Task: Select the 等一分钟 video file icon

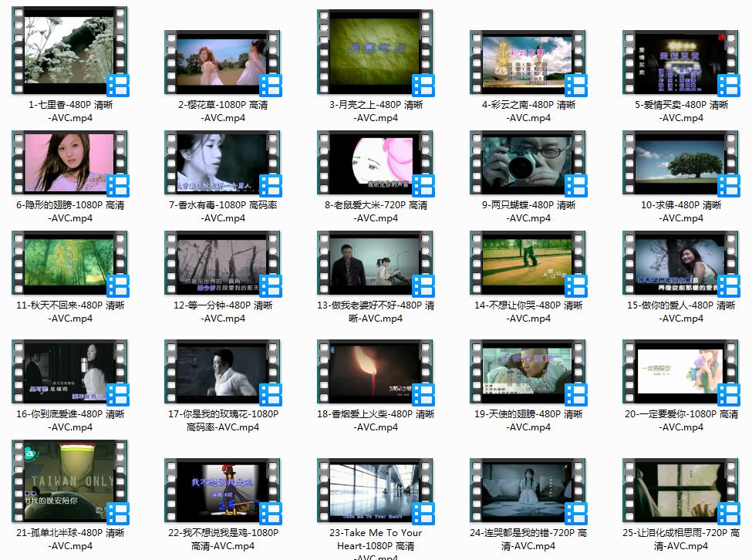Action: point(223,263)
